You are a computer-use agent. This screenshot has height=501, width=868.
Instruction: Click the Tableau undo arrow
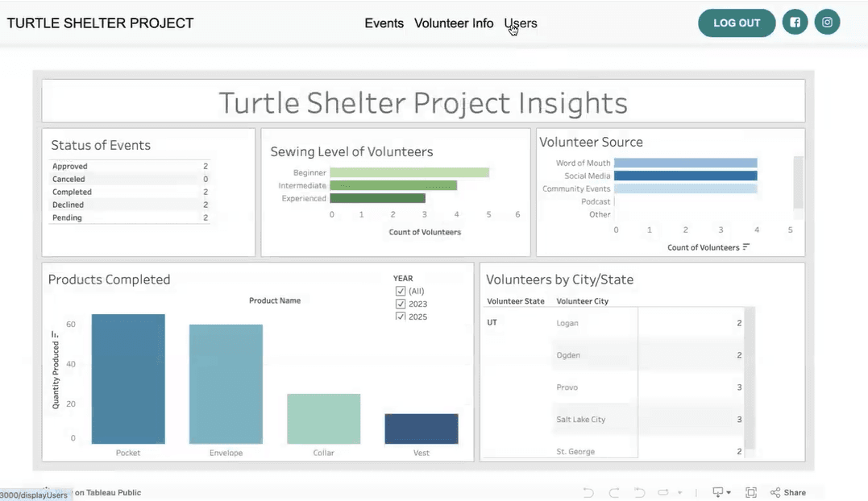coord(588,492)
